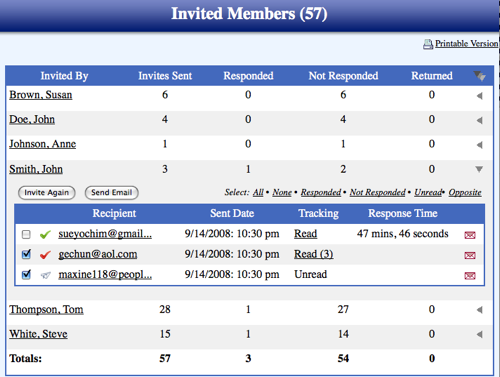
Task: Click the envelope icon for sueyochim@gmail row
Action: click(470, 235)
